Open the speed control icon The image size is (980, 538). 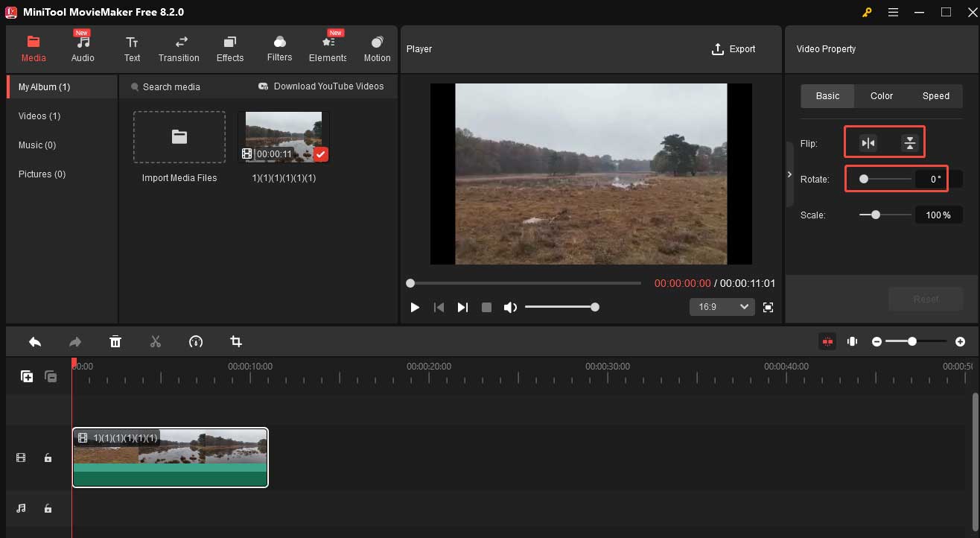click(196, 341)
